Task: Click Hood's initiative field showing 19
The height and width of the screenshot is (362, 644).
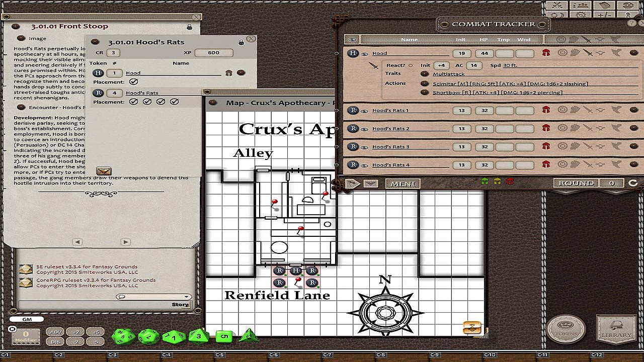Action: (x=461, y=53)
